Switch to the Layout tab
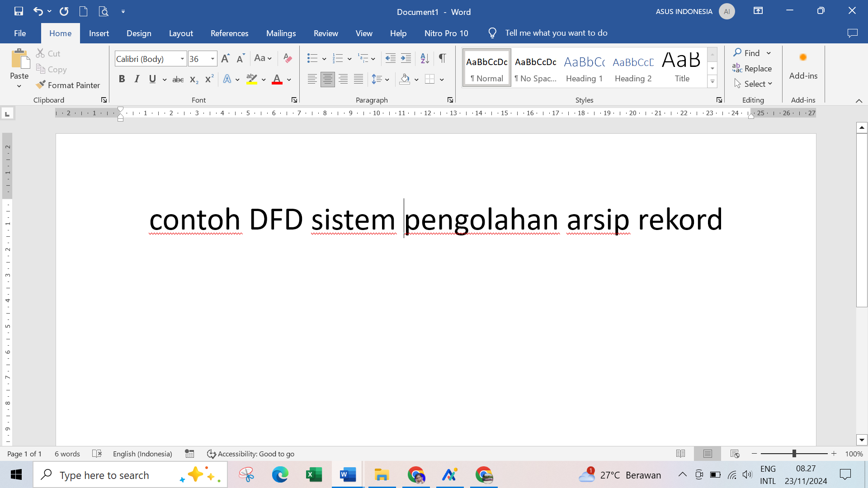Viewport: 868px width, 488px height. tap(181, 33)
